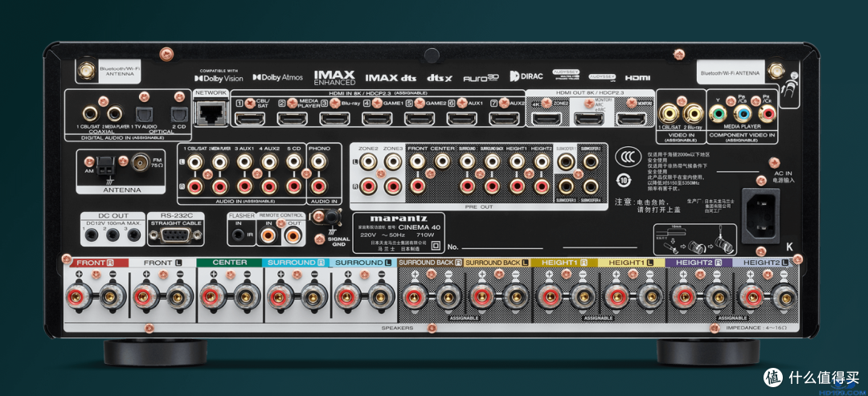Viewport: 868px width, 396px height.
Task: Click the DIRAC logo
Action: (526, 76)
